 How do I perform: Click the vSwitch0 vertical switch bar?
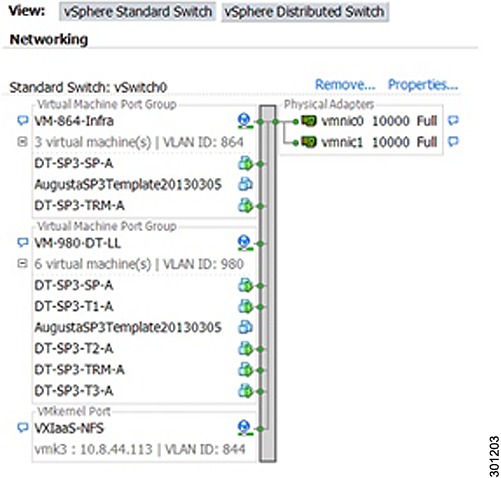tap(268, 284)
